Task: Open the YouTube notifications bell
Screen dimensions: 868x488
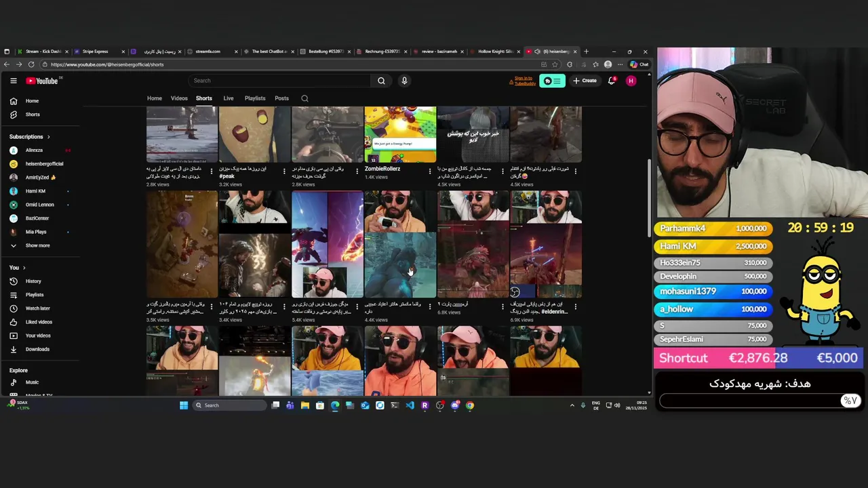Action: 611,81
